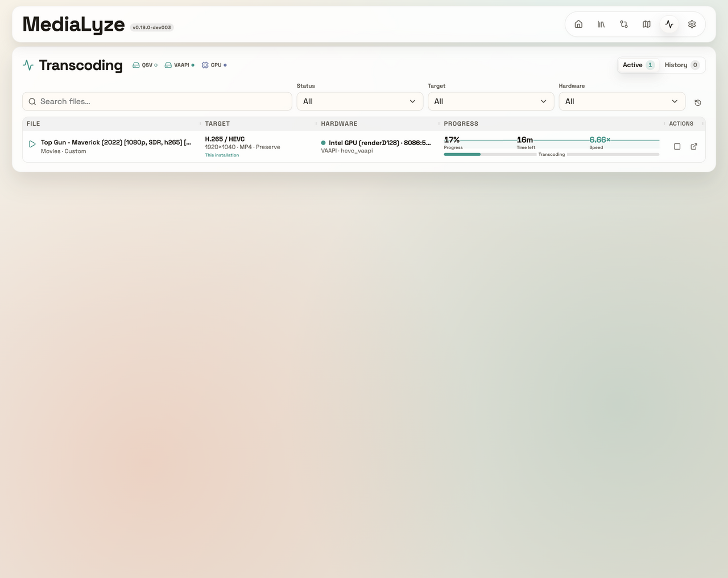Open the activity pulse navigation icon
728x578 pixels.
(x=669, y=24)
